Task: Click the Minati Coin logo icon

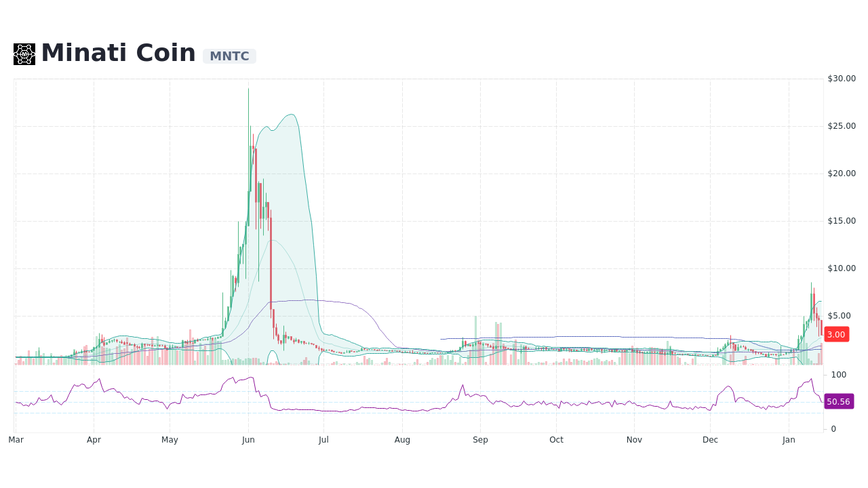Action: tap(24, 54)
